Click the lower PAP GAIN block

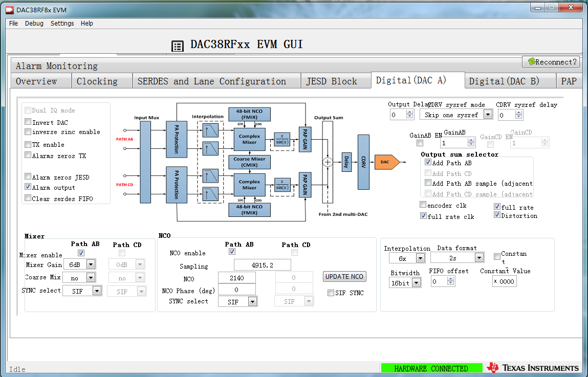[305, 185]
